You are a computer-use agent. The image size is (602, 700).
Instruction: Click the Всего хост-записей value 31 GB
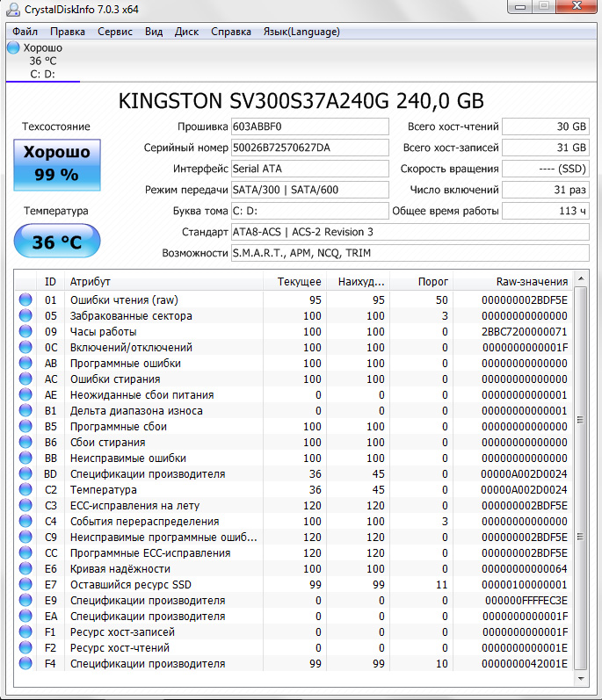(546, 148)
